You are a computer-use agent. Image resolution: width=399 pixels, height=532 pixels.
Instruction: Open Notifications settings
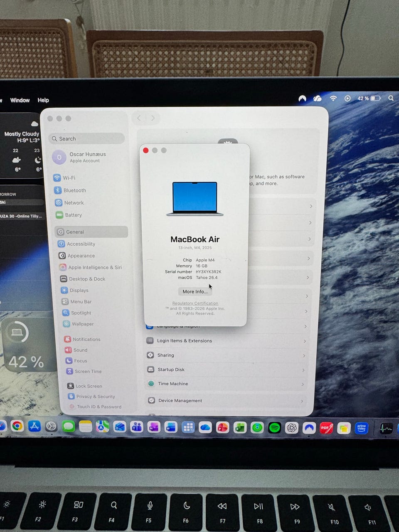point(82,339)
